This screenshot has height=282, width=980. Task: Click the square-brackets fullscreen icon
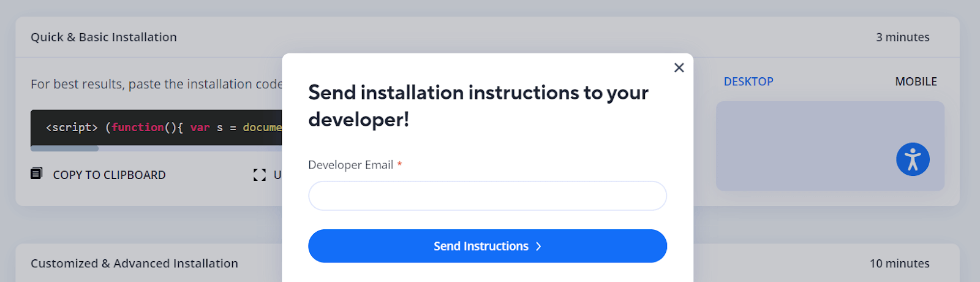pyautogui.click(x=260, y=175)
